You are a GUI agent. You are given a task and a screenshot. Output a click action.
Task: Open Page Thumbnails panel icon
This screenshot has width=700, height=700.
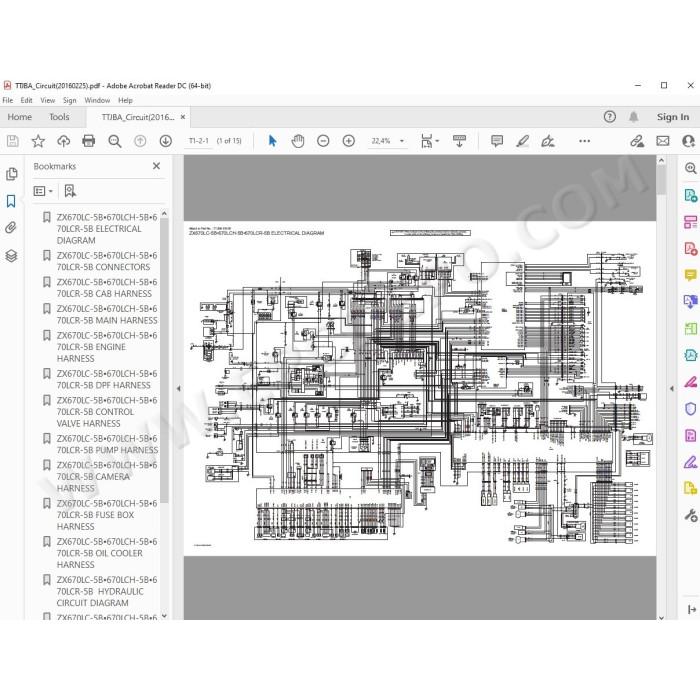pos(12,174)
